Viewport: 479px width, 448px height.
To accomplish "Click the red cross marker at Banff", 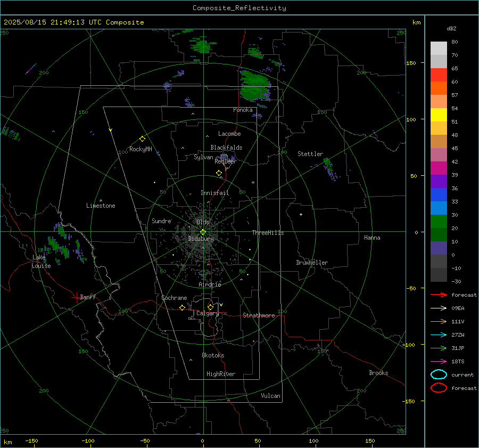I will 76,297.
